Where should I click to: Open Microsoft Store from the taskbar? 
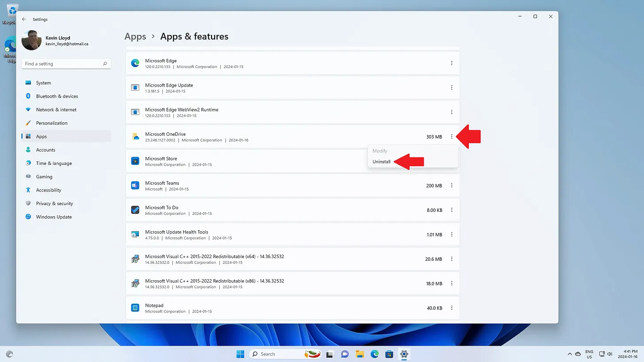(x=389, y=354)
